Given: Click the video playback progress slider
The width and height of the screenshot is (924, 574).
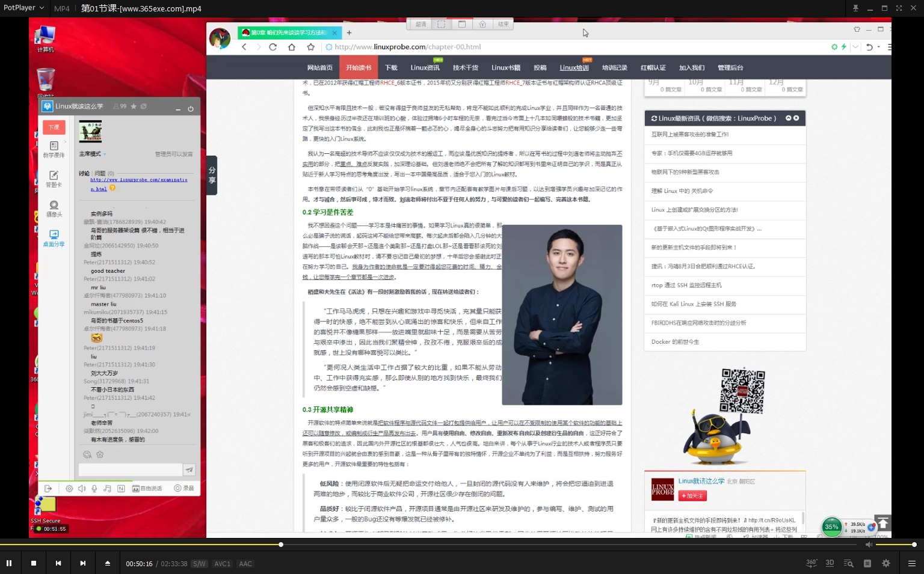Looking at the screenshot, I should [281, 545].
